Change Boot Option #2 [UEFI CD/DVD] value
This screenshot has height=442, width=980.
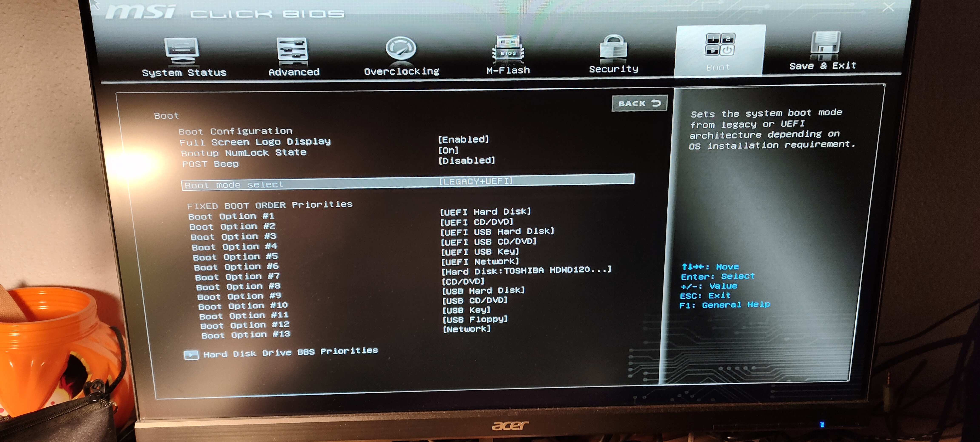click(477, 222)
